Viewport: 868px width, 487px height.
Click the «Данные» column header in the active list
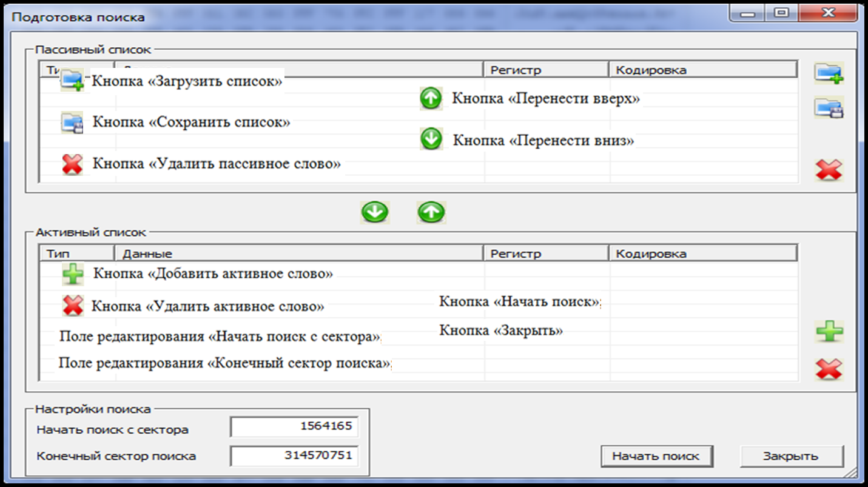coord(299,254)
